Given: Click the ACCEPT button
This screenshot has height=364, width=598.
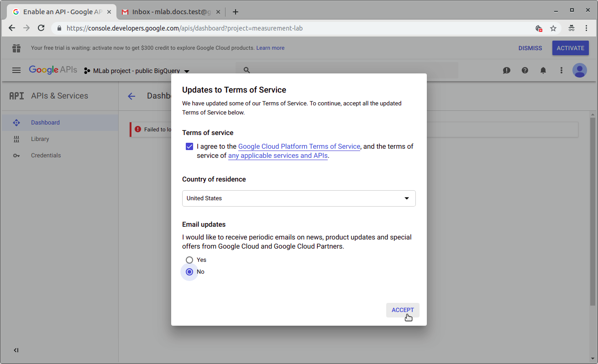Looking at the screenshot, I should tap(402, 310).
